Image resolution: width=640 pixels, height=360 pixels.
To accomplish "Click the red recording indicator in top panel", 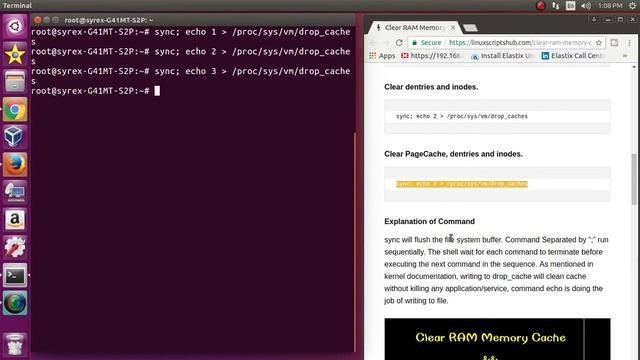I will 540,6.
